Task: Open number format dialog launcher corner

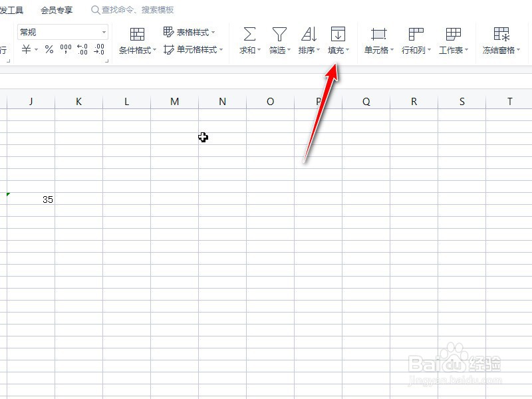Action: (106, 61)
